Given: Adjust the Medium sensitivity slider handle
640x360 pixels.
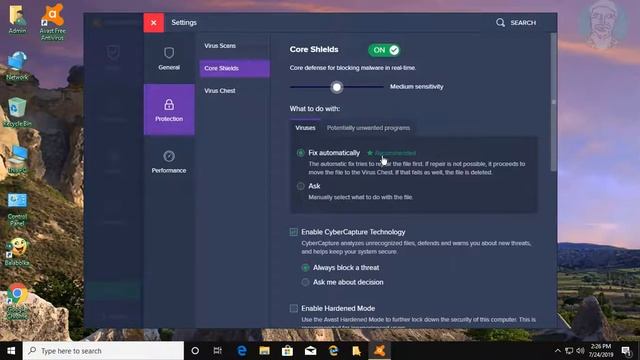Looking at the screenshot, I should pyautogui.click(x=337, y=87).
